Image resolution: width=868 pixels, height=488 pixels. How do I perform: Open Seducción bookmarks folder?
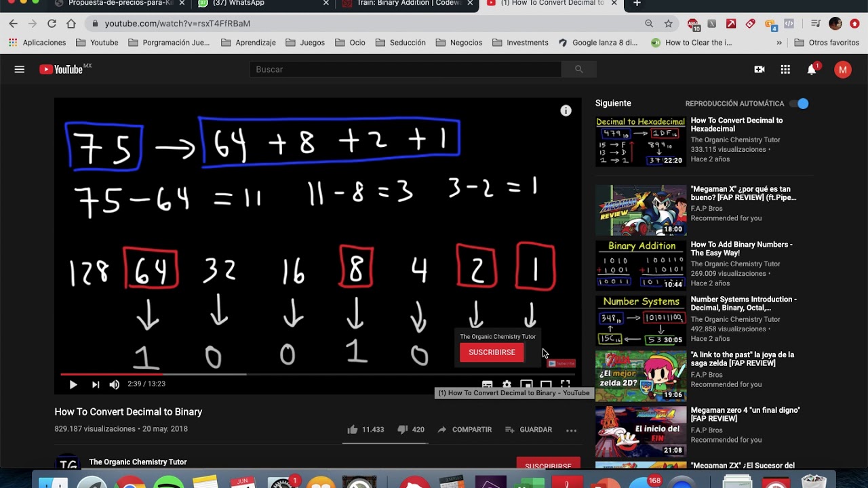(x=400, y=42)
